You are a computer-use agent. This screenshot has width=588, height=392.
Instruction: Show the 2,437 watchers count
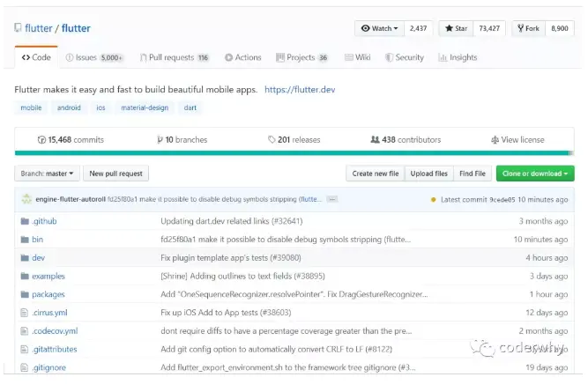(418, 28)
